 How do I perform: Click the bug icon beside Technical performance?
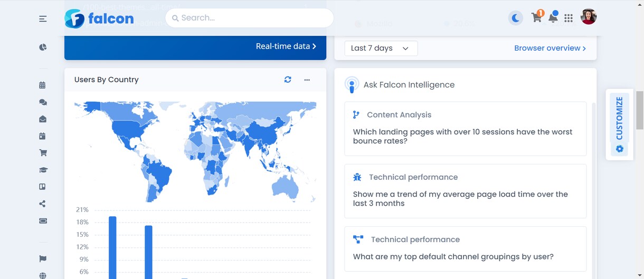(357, 177)
